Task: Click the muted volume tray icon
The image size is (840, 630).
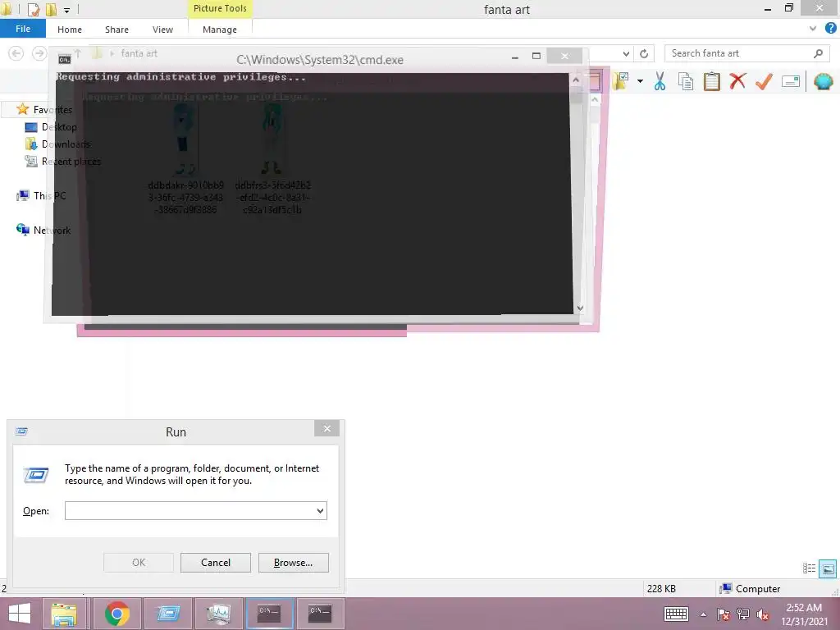Action: [x=762, y=614]
